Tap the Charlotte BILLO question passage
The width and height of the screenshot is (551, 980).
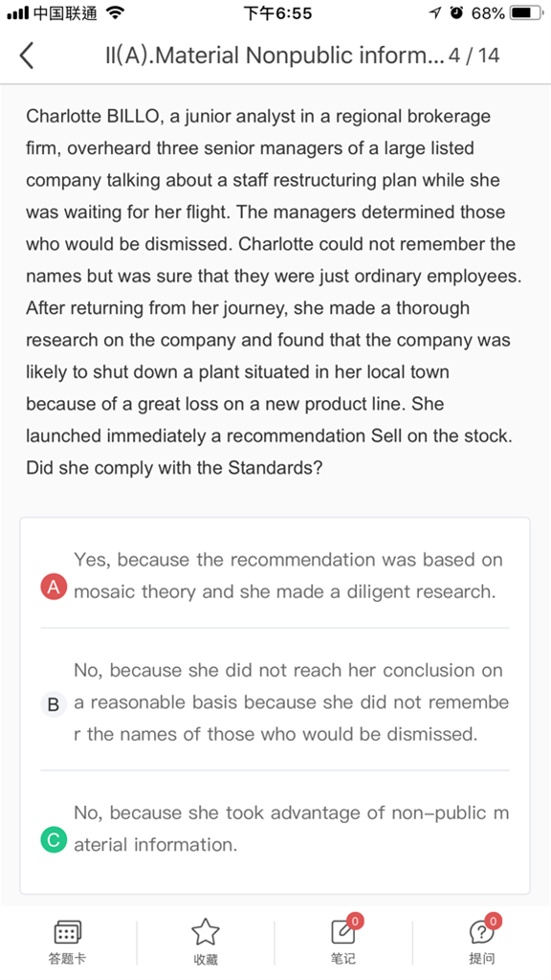(274, 292)
